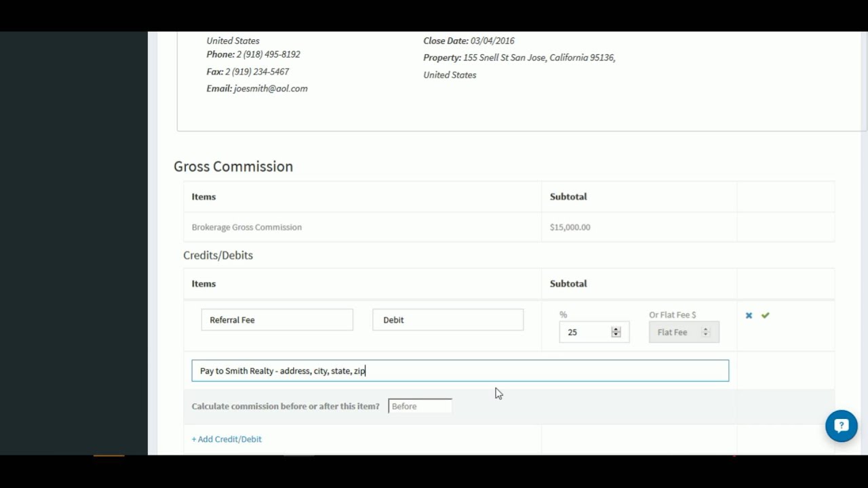Click the phone number 2 (918) 495-8192
868x488 pixels.
pyautogui.click(x=269, y=54)
